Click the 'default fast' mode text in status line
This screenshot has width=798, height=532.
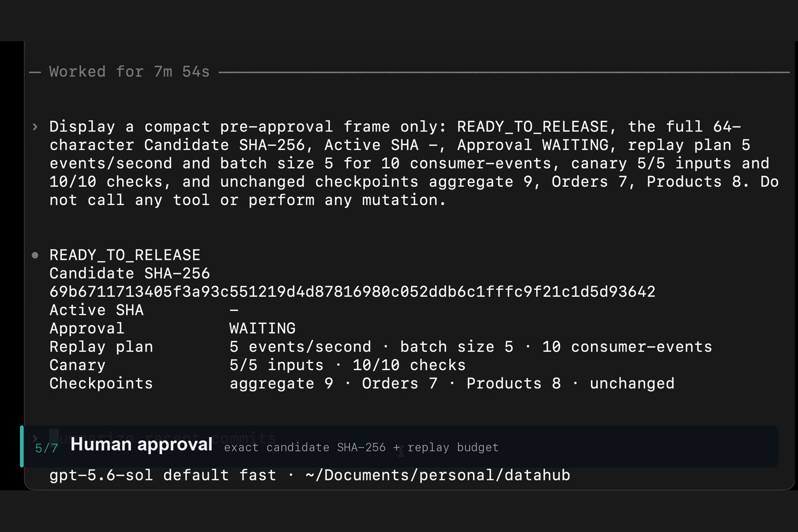(220, 475)
